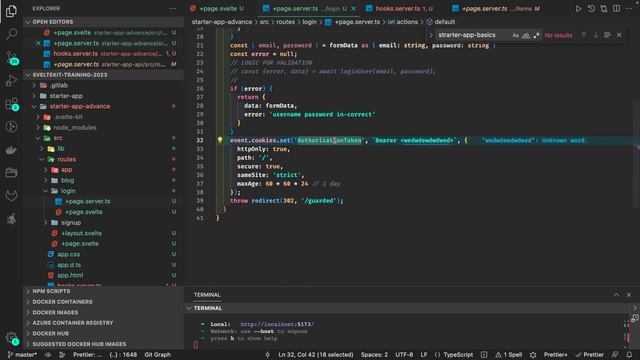Toggle find in selection icon
Viewport: 640px width, 360px height.
[607, 35]
